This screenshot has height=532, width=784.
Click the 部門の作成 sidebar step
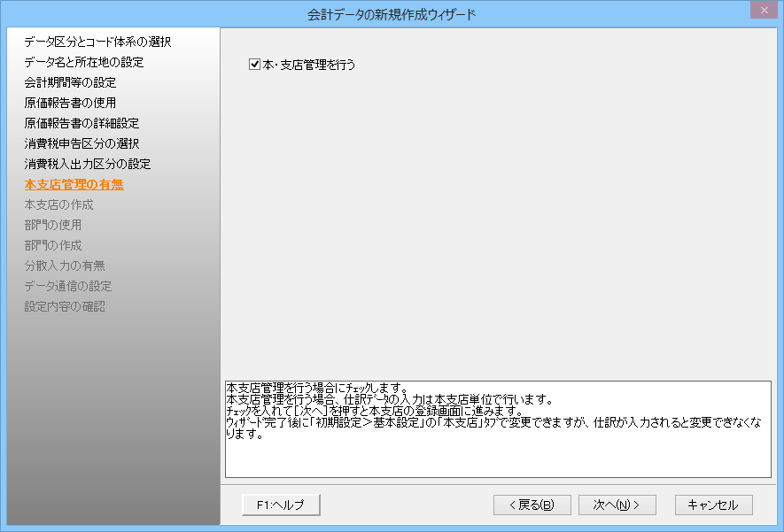tap(53, 245)
